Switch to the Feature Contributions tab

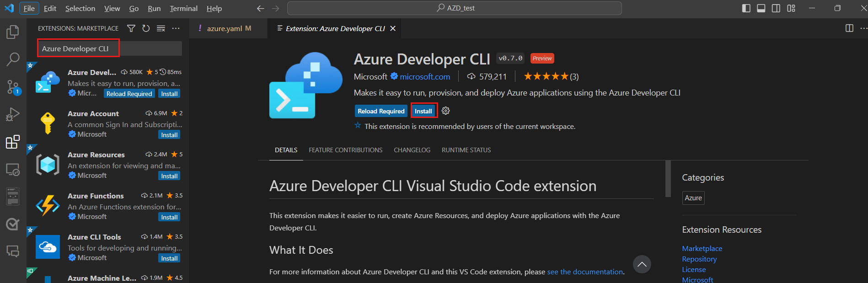point(345,150)
